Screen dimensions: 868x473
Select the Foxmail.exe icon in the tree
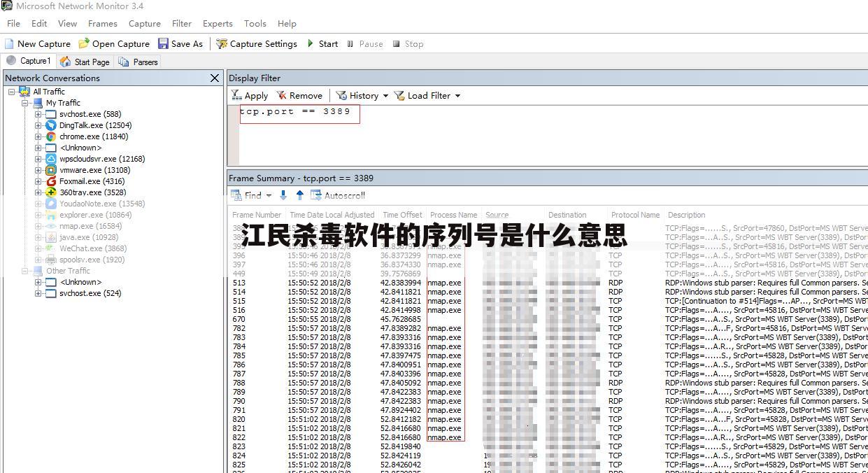point(50,181)
